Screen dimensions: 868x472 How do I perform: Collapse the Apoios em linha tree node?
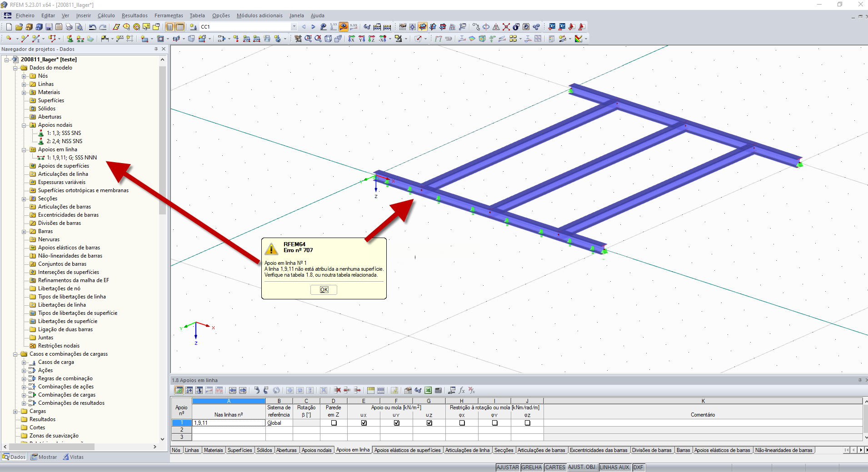click(24, 150)
